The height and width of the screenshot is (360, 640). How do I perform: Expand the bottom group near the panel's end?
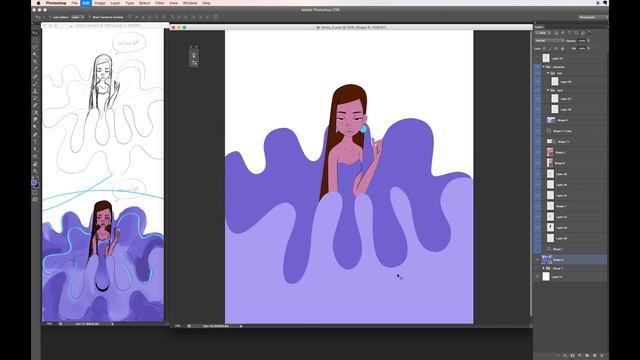[x=544, y=268]
